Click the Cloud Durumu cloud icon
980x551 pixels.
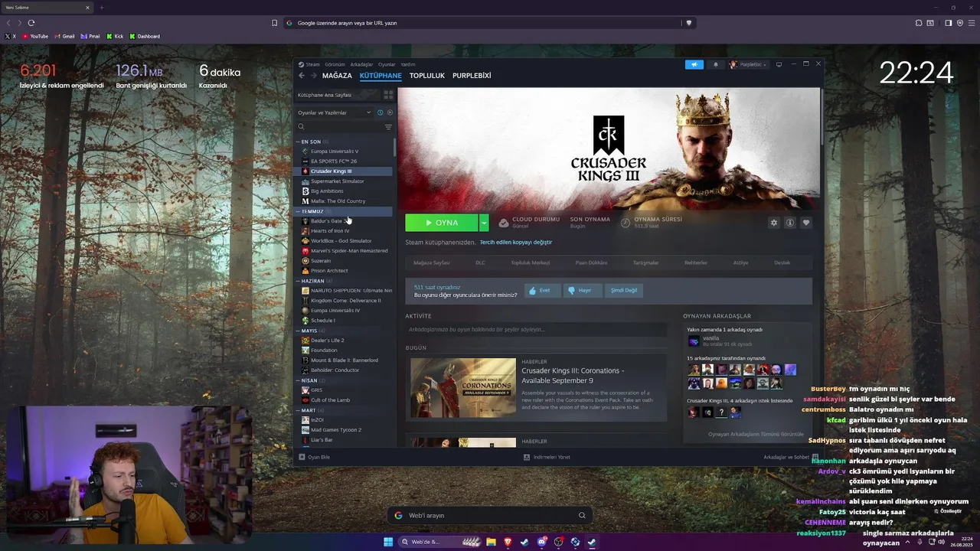(504, 223)
